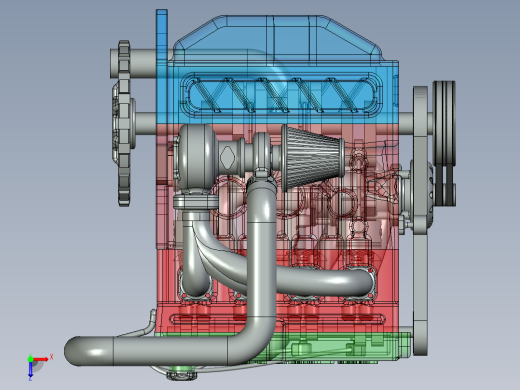Image resolution: width=520 pixels, height=390 pixels.
Task: Select the cone-shaped air filter
Action: pos(313,158)
